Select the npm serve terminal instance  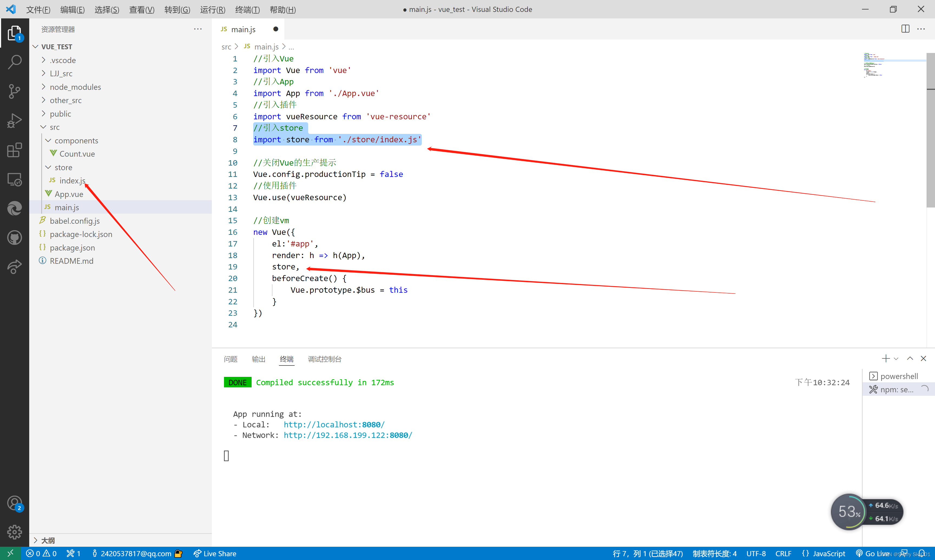pos(898,389)
